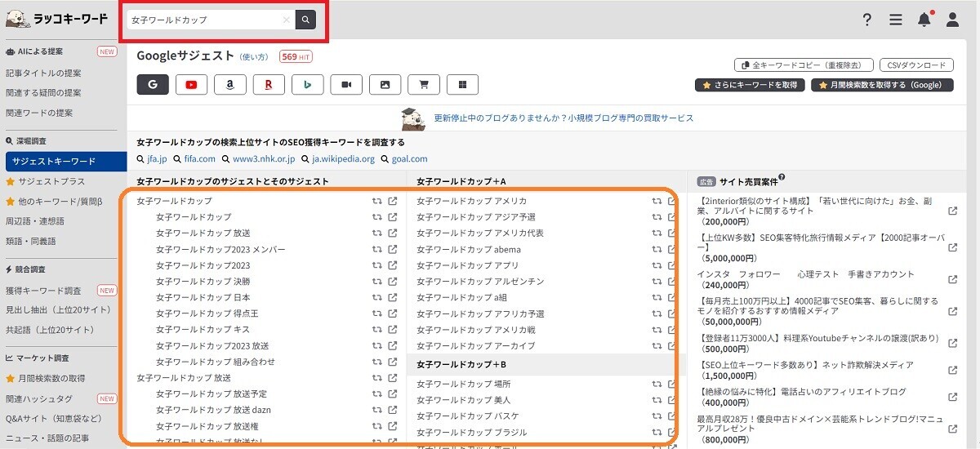Image resolution: width=980 pixels, height=449 pixels.
Task: Click the ラッコキーワード logo
Action: click(x=56, y=18)
